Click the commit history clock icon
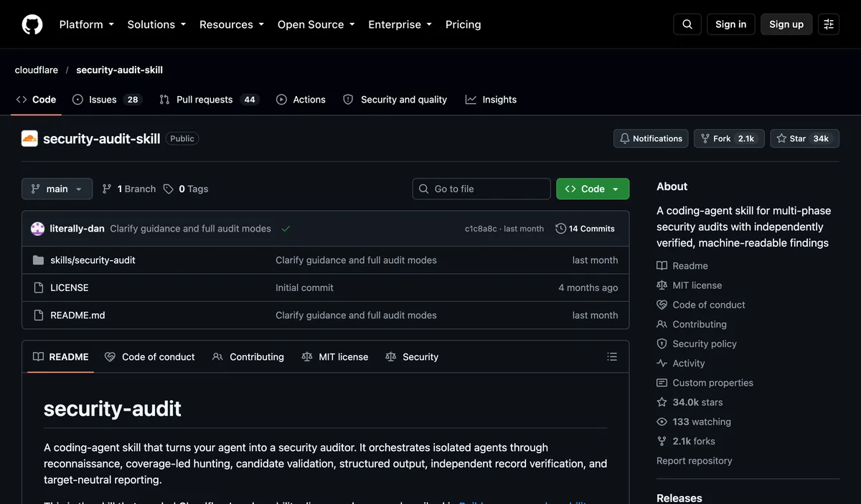861x504 pixels. click(x=560, y=229)
